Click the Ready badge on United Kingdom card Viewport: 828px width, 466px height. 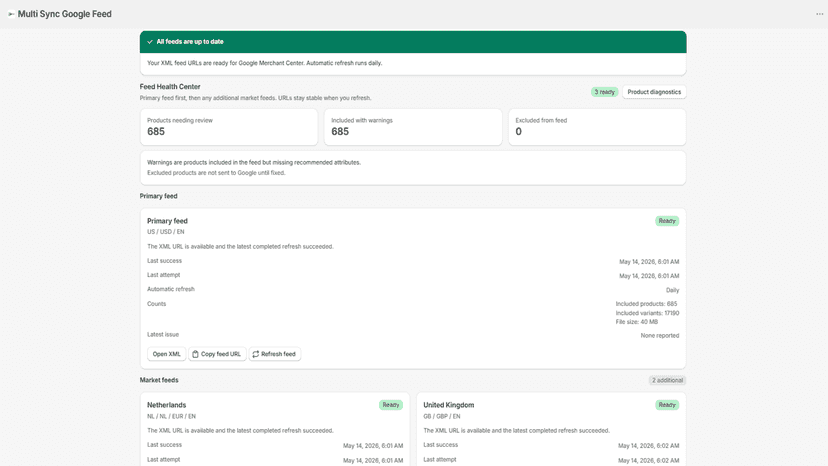(x=667, y=405)
